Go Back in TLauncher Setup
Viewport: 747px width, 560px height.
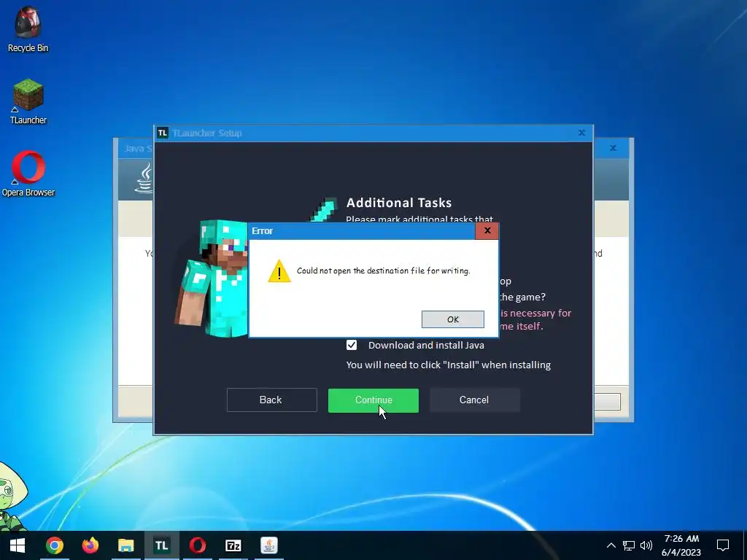click(x=271, y=400)
